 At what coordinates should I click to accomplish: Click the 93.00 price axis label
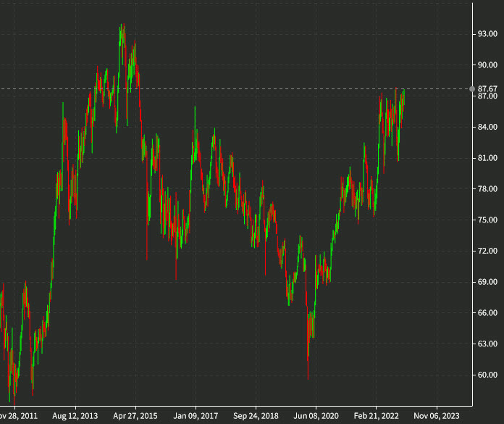487,34
